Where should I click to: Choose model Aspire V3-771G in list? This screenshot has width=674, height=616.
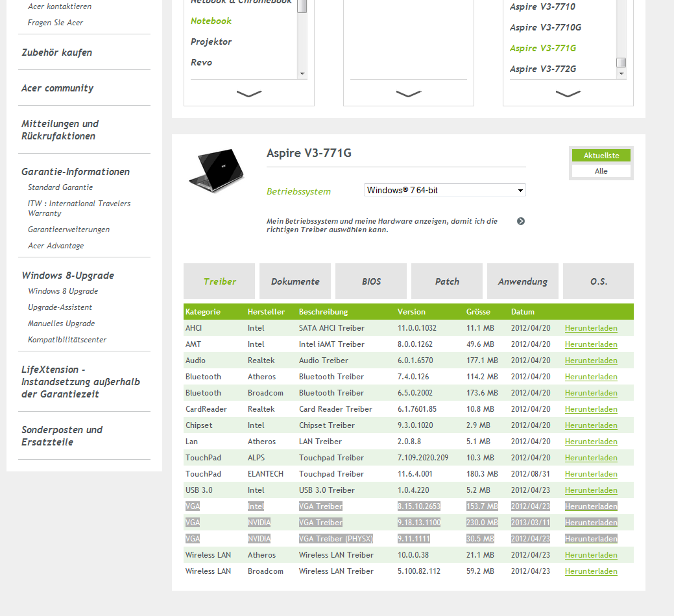[x=542, y=48]
